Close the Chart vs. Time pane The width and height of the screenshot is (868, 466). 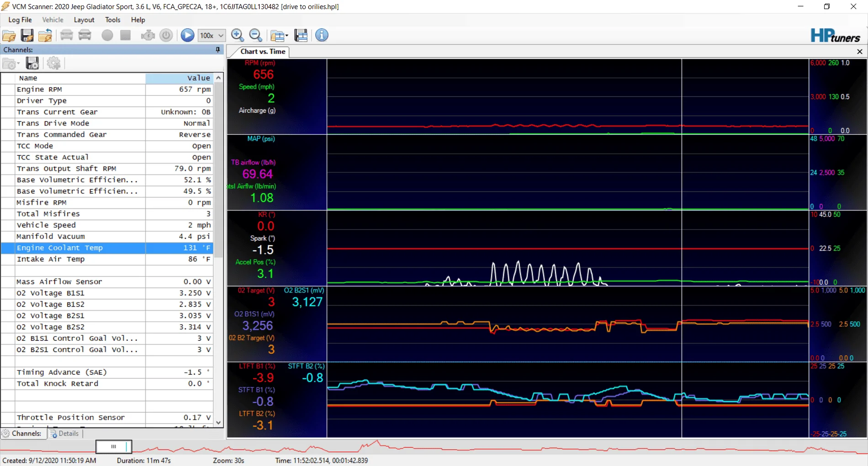point(860,52)
